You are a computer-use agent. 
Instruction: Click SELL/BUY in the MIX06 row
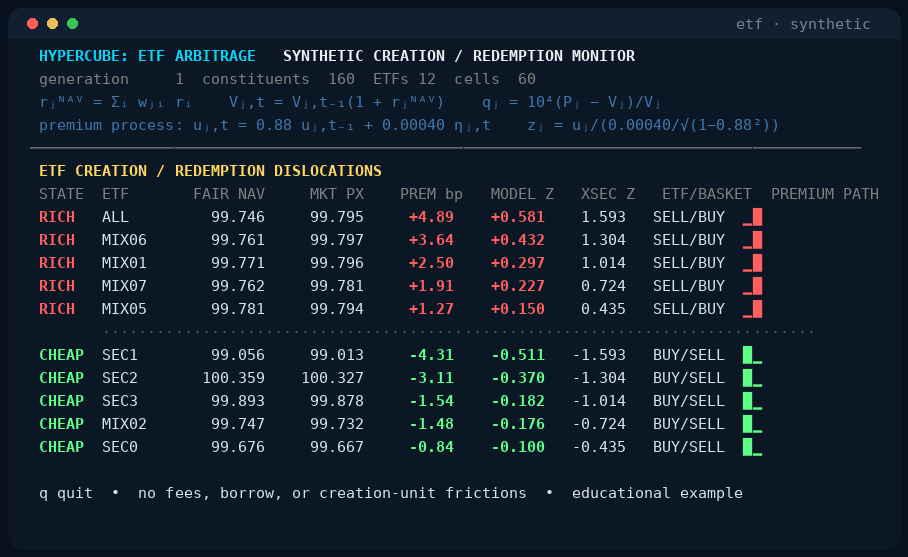point(689,240)
